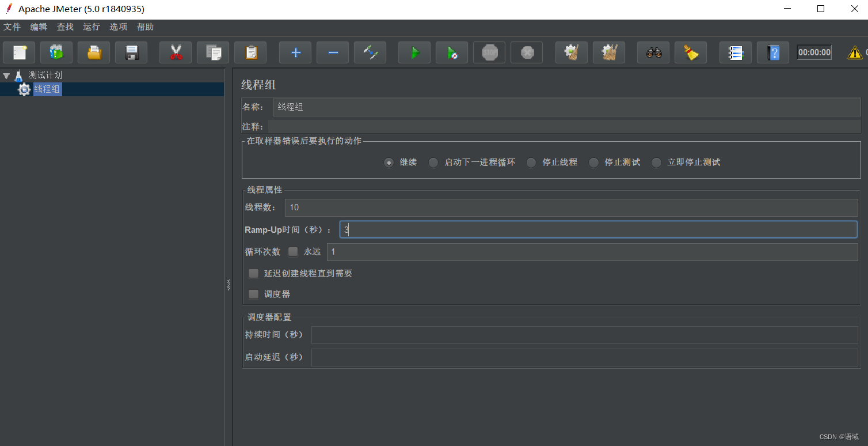The height and width of the screenshot is (446, 868).
Task: Expand all tree nodes with plus icon
Action: click(295, 52)
